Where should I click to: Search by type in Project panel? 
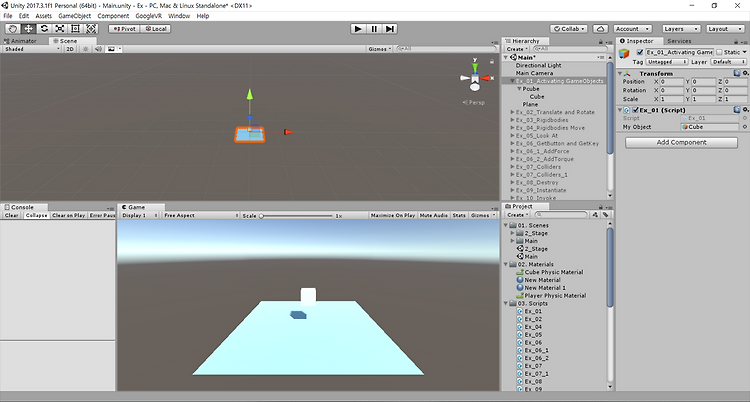point(595,215)
